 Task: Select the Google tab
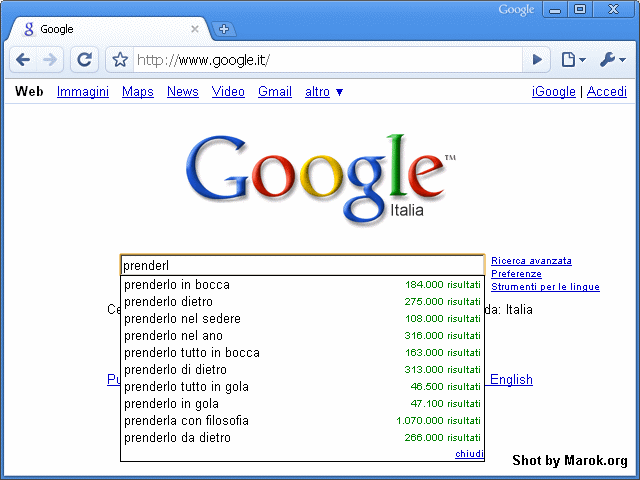coord(109,29)
